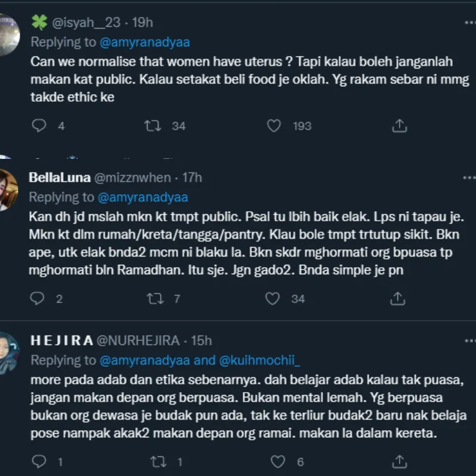Like the @isyah__23 tweet
The image size is (476, 476).
[x=274, y=126]
